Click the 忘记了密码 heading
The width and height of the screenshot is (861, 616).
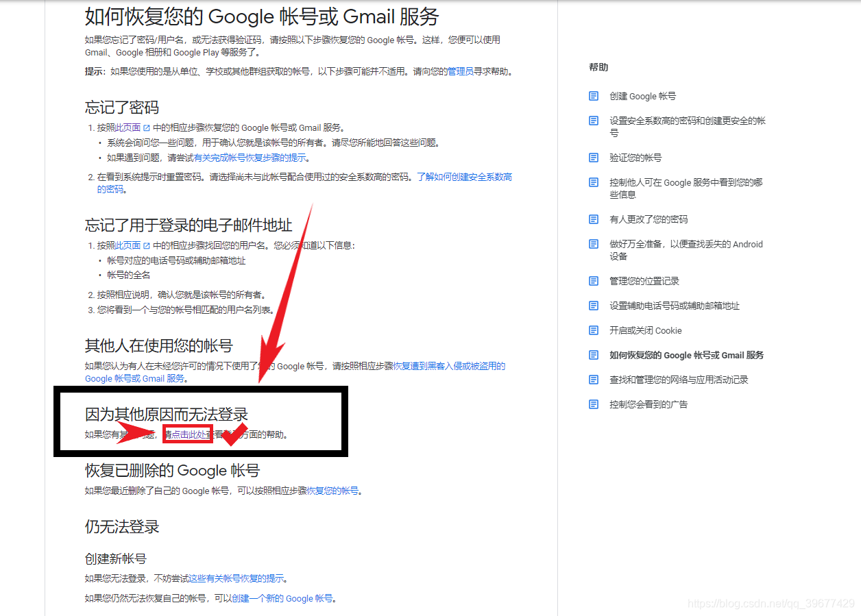[x=122, y=108]
